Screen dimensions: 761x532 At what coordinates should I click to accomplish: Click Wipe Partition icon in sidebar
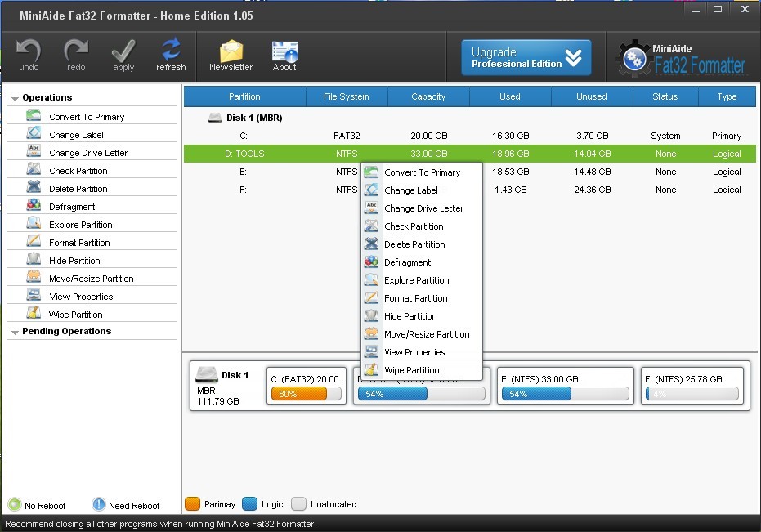point(34,314)
